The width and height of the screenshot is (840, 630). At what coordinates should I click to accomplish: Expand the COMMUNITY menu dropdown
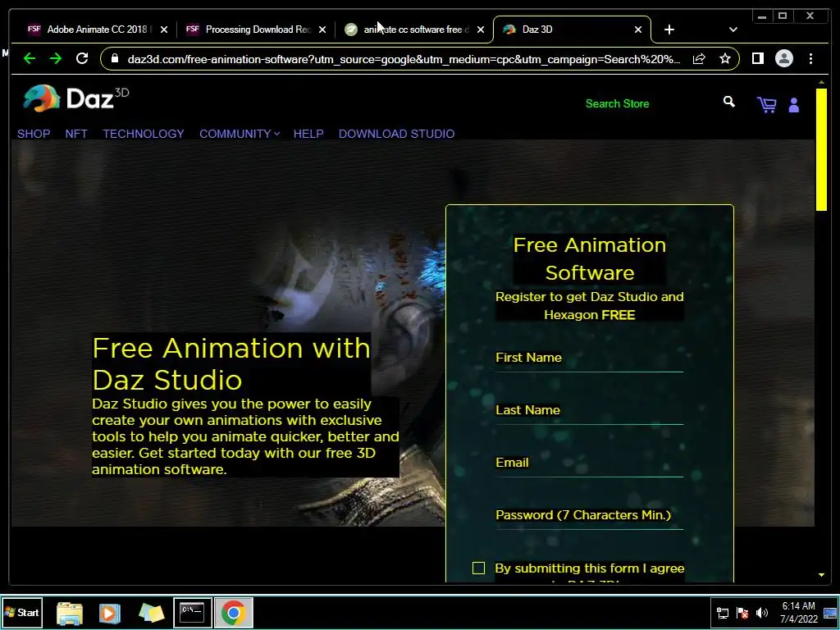[x=240, y=134]
